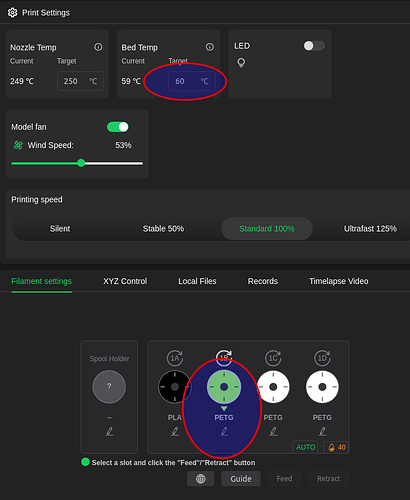Edit the PLA slot 1A filament pencil icon
The width and height of the screenshot is (410, 500).
tap(175, 432)
